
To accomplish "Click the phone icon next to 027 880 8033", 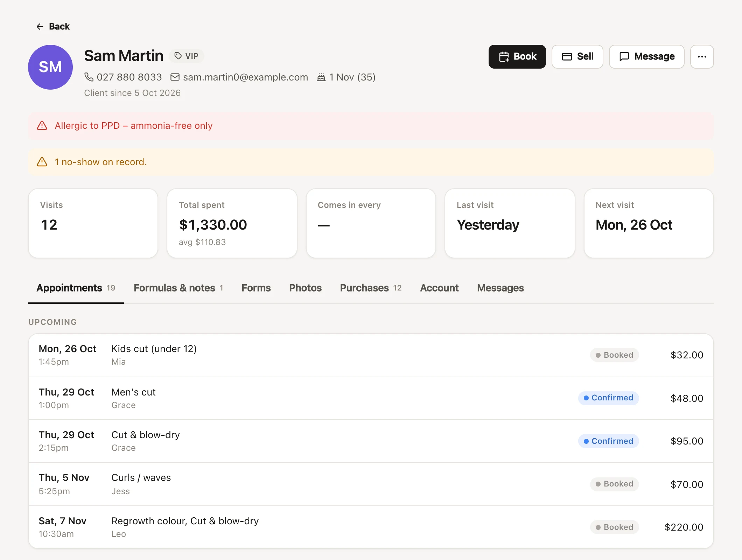I will click(89, 77).
